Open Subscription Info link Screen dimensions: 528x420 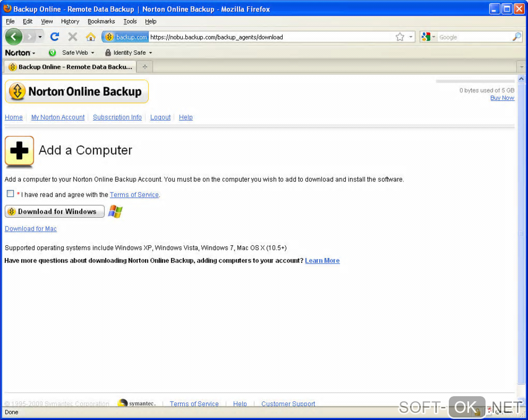point(117,117)
